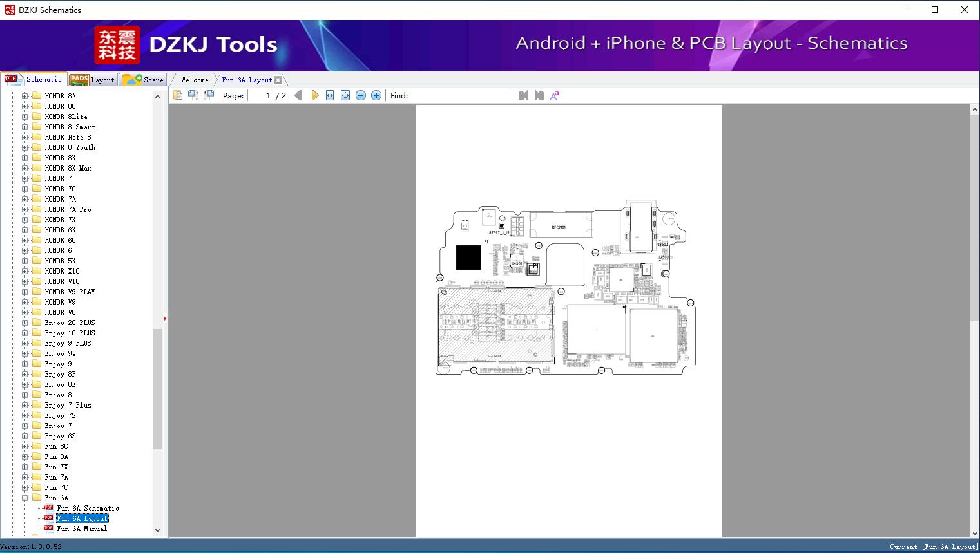Select the fit width icon
Viewport: 980px width, 553px height.
point(330,95)
